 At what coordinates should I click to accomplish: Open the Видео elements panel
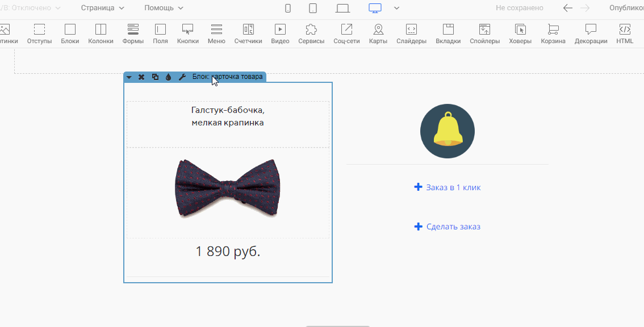click(280, 33)
